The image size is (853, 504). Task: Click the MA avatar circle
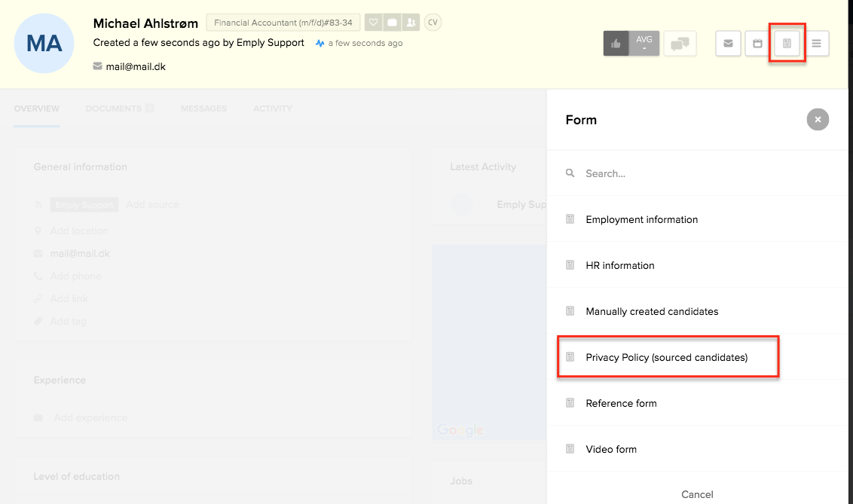[44, 44]
